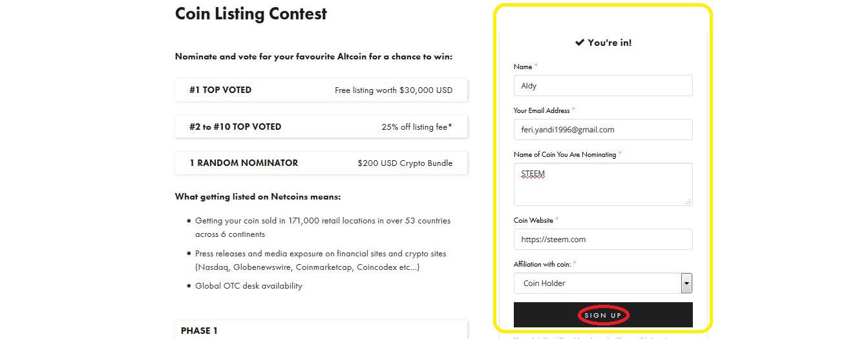Open the PHASE 1 section
Viewport: 868px width, 339px height.
321,330
